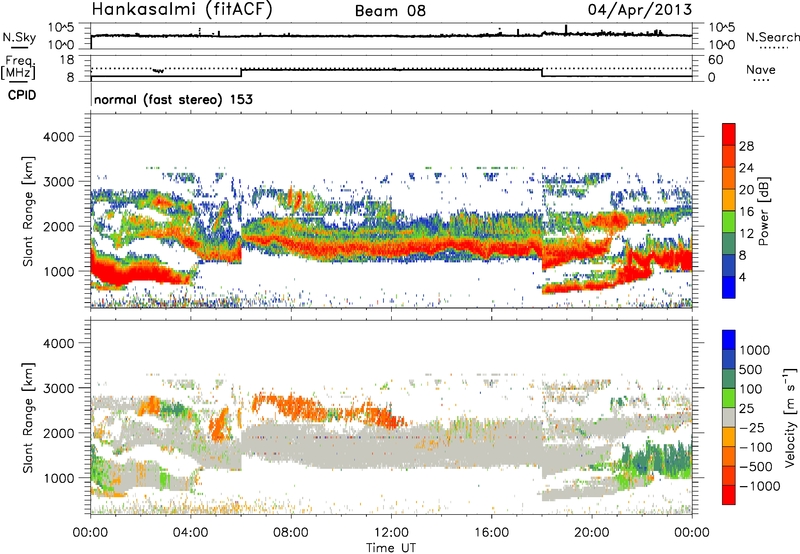Click the 1000 tick on the velocity colorbar
The height and width of the screenshot is (554, 800).
click(x=755, y=350)
